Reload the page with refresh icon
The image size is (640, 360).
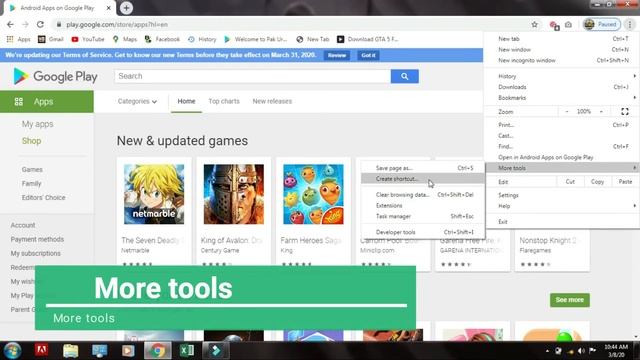[40, 24]
